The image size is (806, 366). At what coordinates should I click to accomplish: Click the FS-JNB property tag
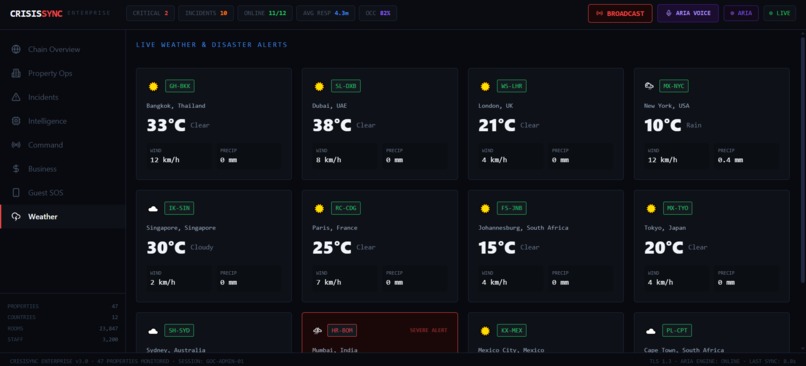pos(512,208)
